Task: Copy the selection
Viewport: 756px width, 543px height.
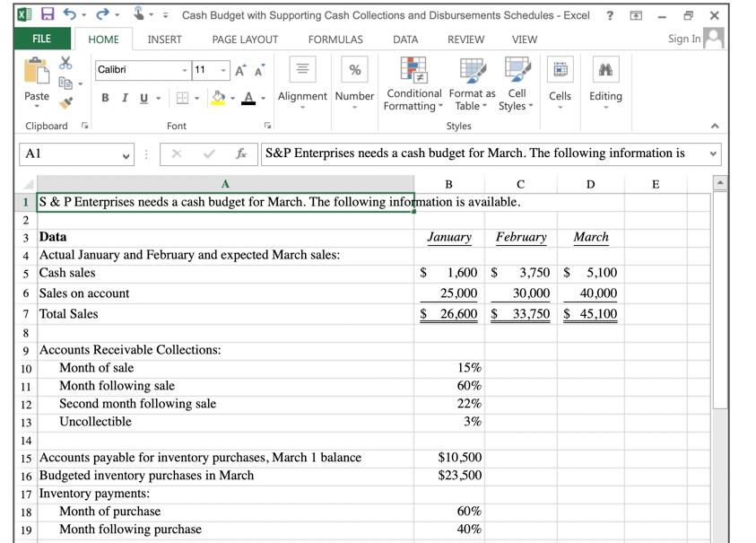Action: [65, 83]
